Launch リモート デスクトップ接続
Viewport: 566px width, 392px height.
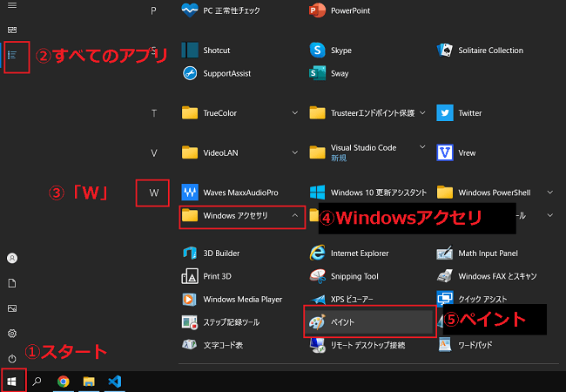(357, 345)
